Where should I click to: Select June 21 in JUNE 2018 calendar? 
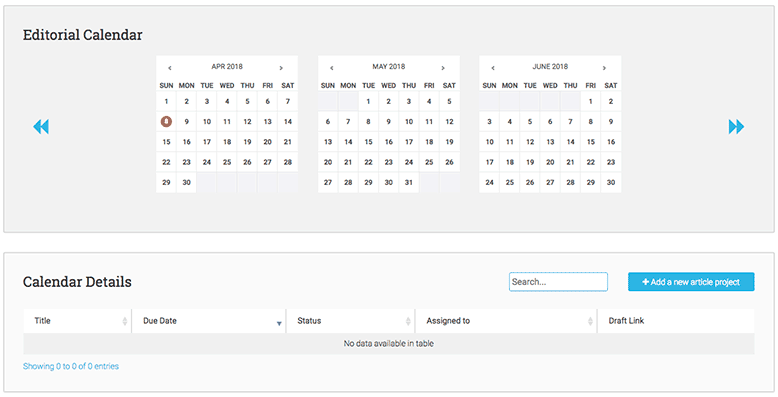tap(570, 162)
